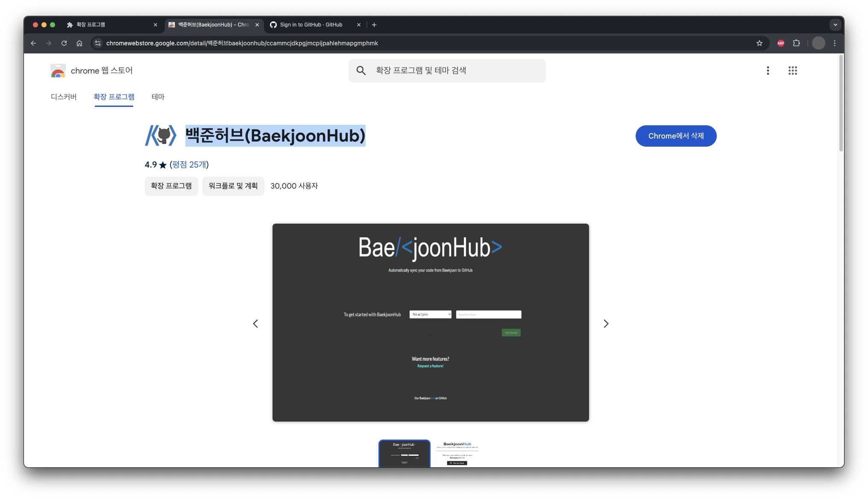Expand the tab search dropdown arrow
This screenshot has width=868, height=499.
(835, 25)
